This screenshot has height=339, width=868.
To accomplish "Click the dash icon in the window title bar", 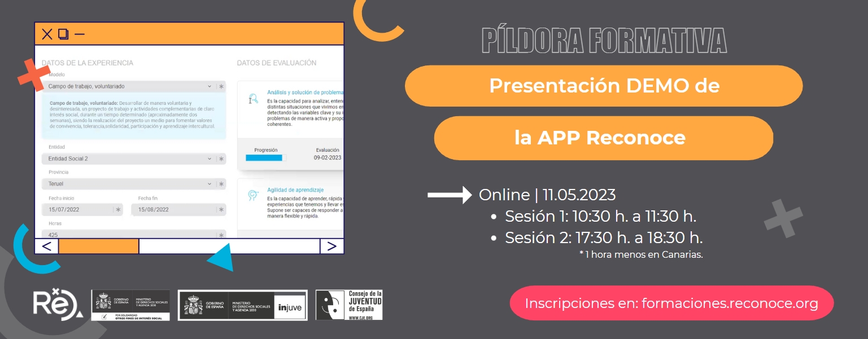I will (80, 34).
